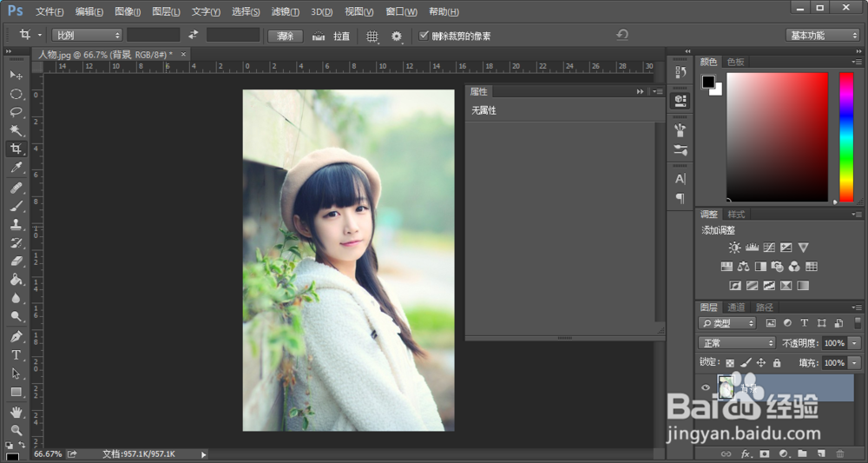Image resolution: width=868 pixels, height=463 pixels.
Task: Select the Pen tool
Action: pos(16,336)
